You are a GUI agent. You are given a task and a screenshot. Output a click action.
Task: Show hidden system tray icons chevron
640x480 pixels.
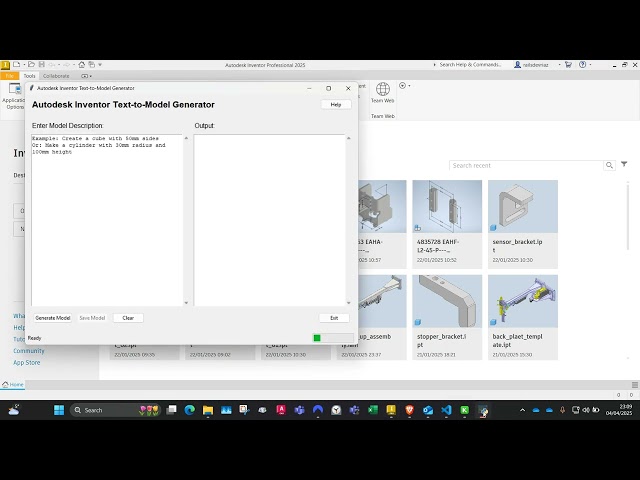tap(522, 410)
